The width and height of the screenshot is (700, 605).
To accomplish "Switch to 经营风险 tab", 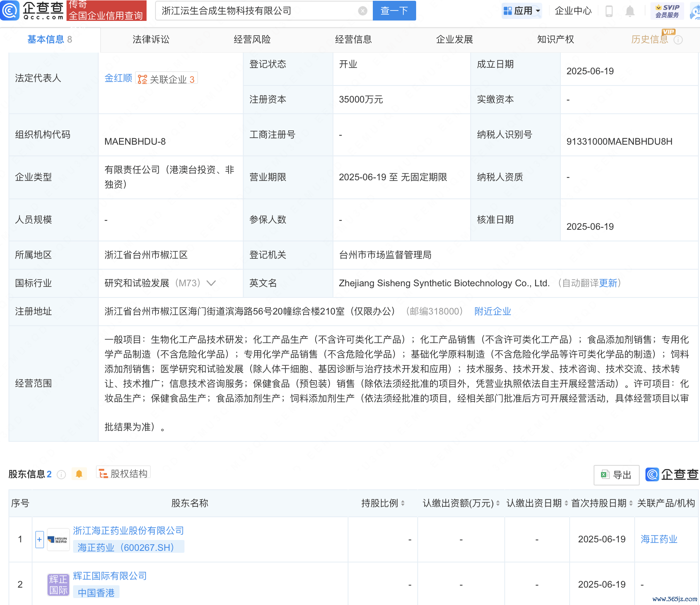I will click(252, 39).
